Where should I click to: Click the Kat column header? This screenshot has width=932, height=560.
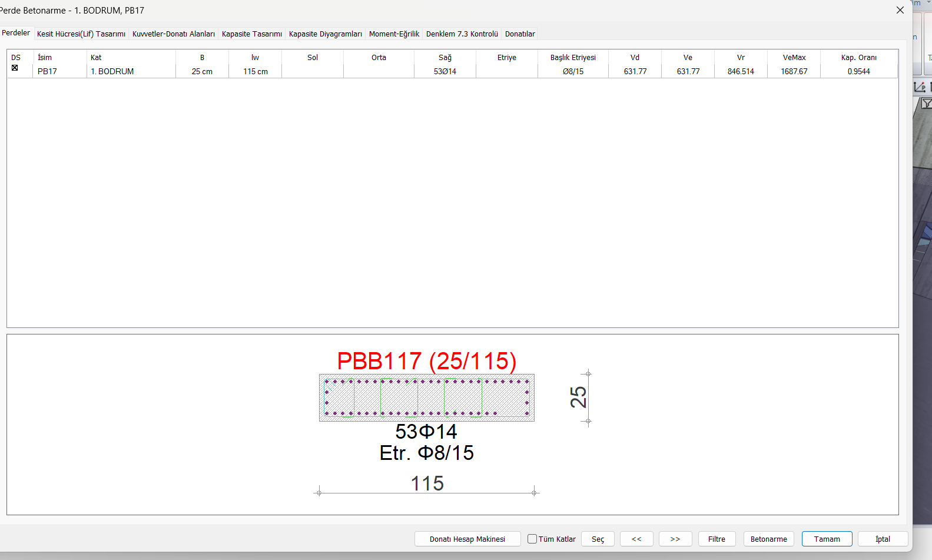pyautogui.click(x=96, y=57)
